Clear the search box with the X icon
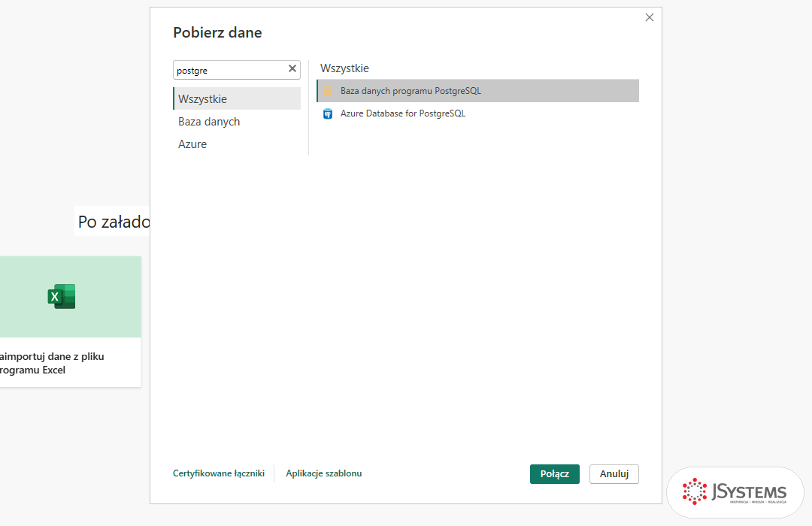This screenshot has height=526, width=812. tap(292, 68)
